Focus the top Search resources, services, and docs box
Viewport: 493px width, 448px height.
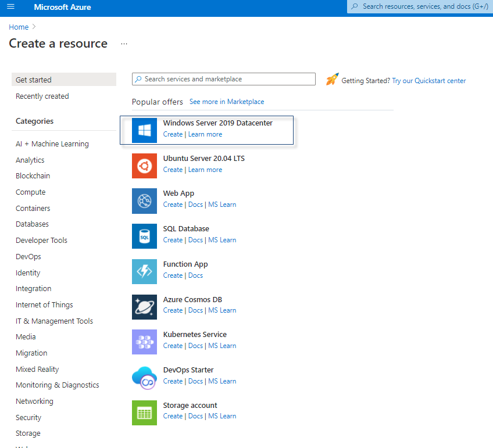click(x=420, y=6)
